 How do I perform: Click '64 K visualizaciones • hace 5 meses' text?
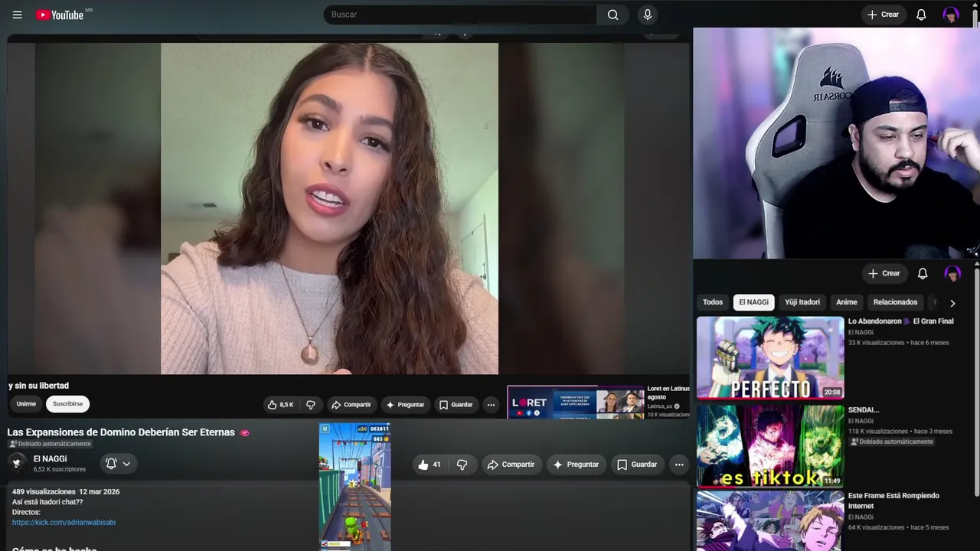pyautogui.click(x=899, y=527)
